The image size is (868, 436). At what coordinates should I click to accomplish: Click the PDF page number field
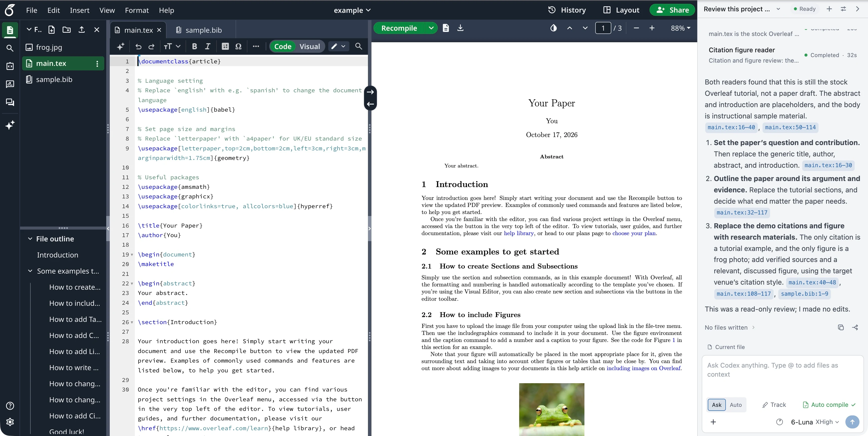coord(603,28)
